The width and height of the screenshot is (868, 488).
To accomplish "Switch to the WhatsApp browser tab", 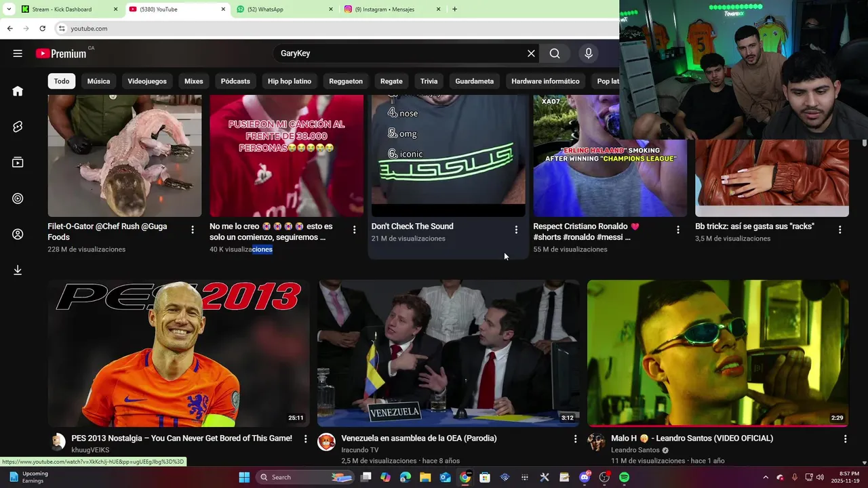I will coord(285,9).
